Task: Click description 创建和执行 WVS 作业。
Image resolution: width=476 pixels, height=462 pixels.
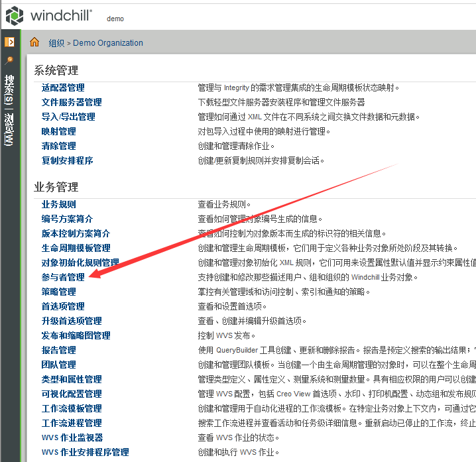Action: [x=238, y=452]
